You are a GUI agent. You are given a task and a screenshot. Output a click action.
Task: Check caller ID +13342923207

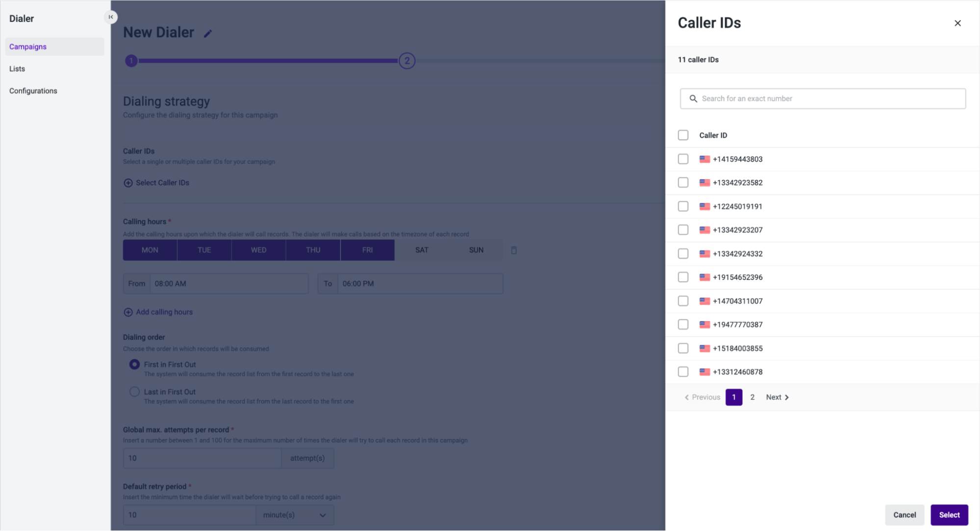click(x=683, y=230)
